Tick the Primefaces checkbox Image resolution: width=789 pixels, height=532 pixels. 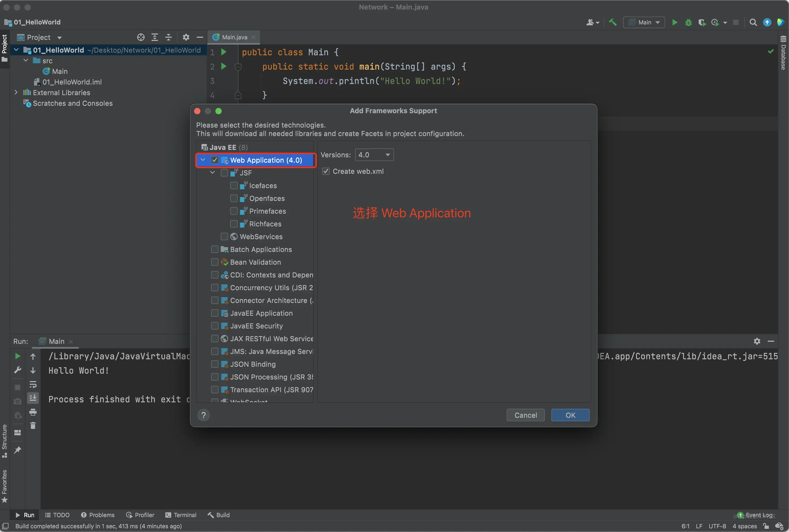[234, 211]
